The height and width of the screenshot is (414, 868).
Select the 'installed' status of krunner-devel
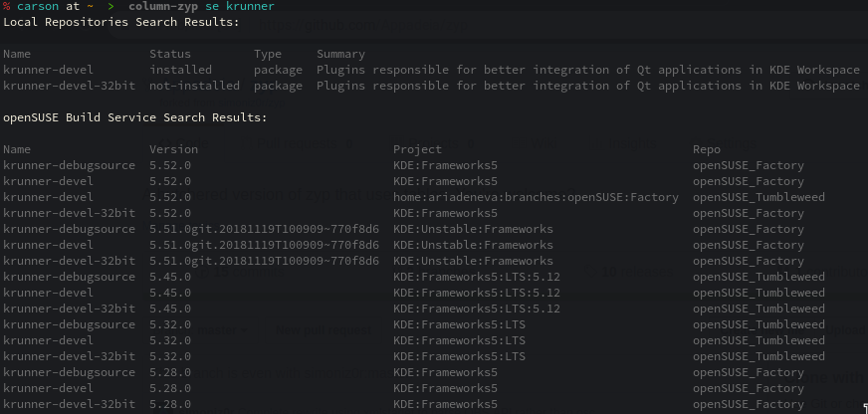(180, 71)
